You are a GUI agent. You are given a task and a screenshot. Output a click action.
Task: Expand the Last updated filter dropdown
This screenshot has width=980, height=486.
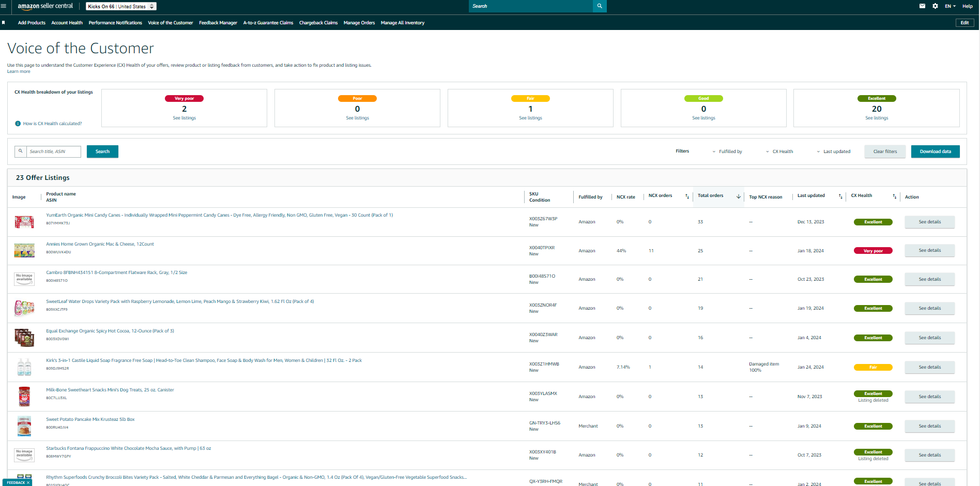pyautogui.click(x=833, y=151)
